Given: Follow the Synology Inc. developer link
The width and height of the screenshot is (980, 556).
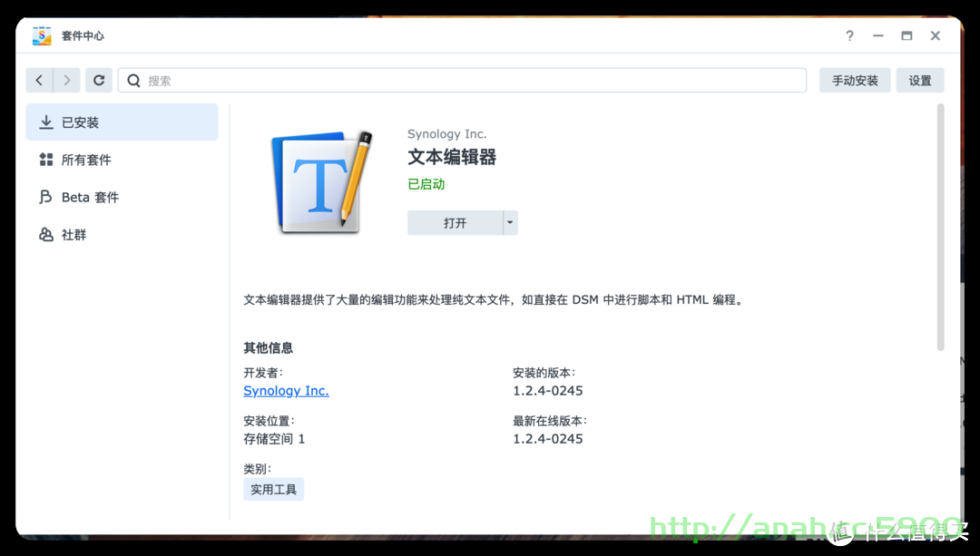Looking at the screenshot, I should tap(286, 390).
